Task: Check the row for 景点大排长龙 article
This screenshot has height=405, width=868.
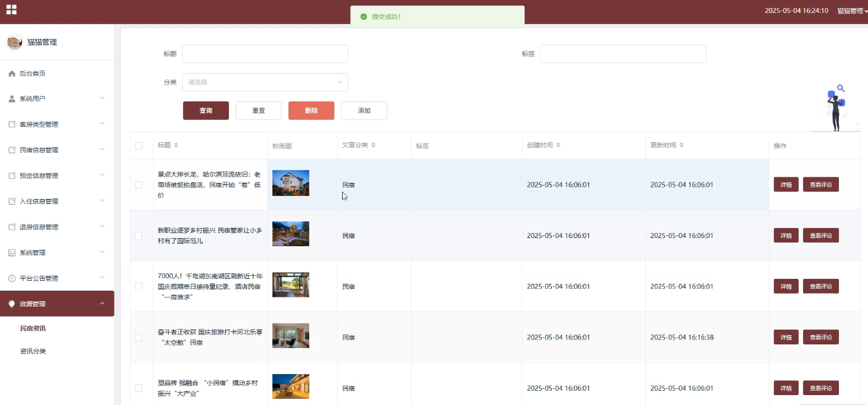Action: tap(139, 185)
